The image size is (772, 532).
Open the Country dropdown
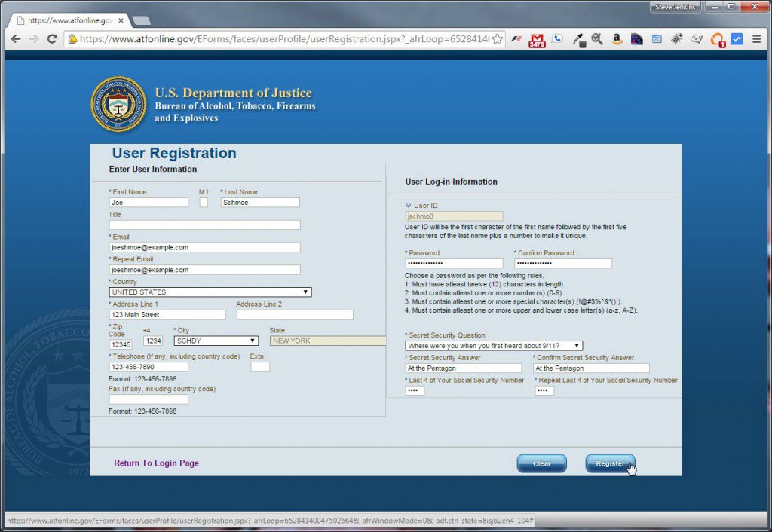pos(304,292)
